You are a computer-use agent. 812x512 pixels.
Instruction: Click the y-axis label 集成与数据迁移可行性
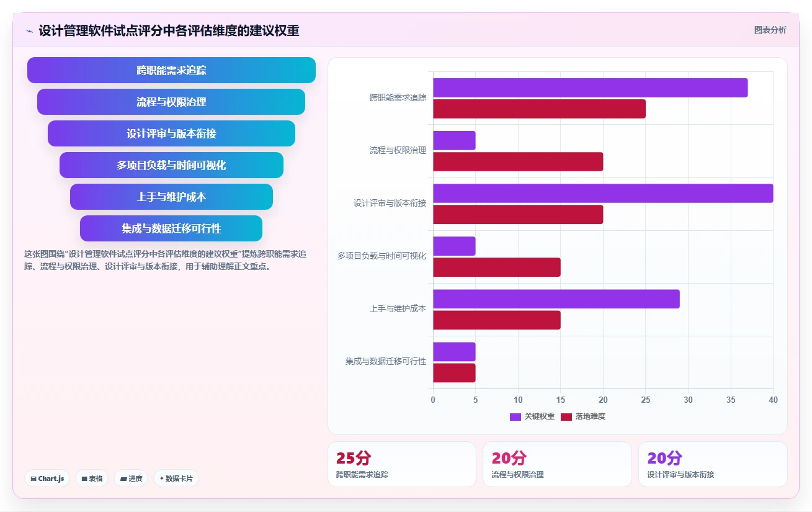coord(386,361)
